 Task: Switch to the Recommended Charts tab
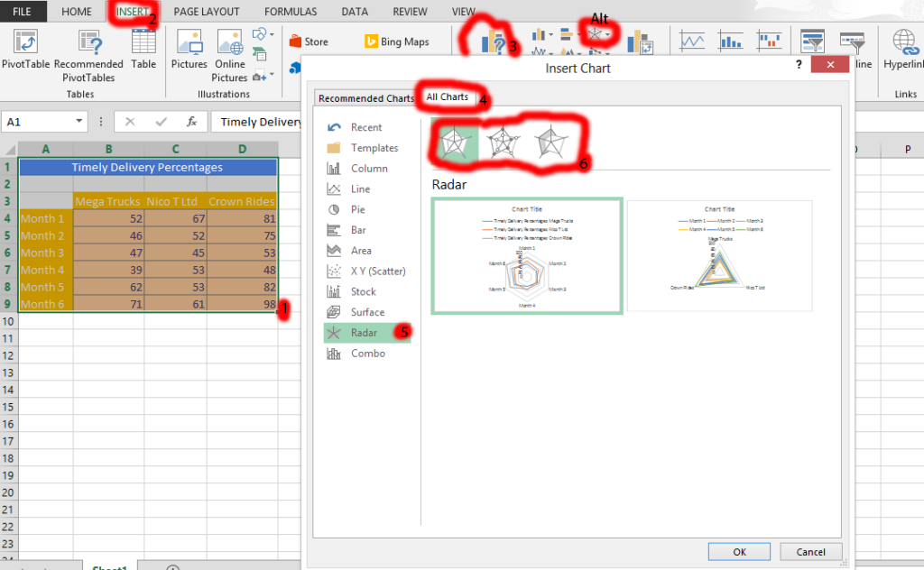pyautogui.click(x=365, y=97)
